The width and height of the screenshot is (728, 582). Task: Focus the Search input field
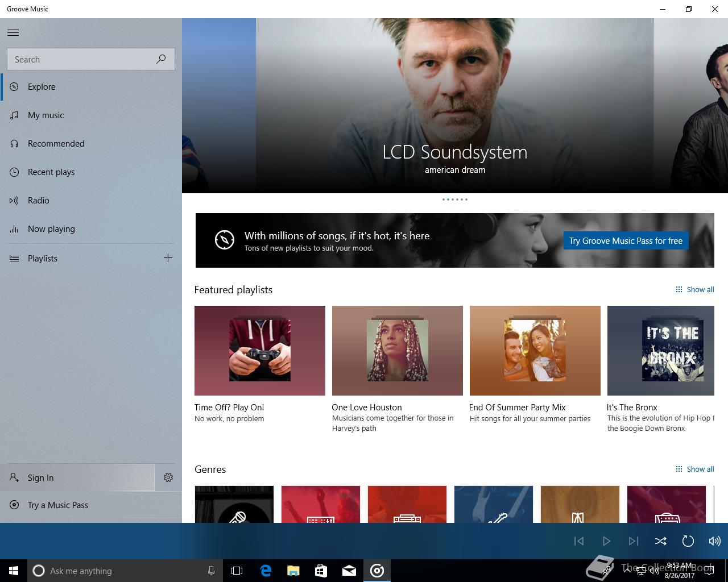pyautogui.click(x=91, y=59)
